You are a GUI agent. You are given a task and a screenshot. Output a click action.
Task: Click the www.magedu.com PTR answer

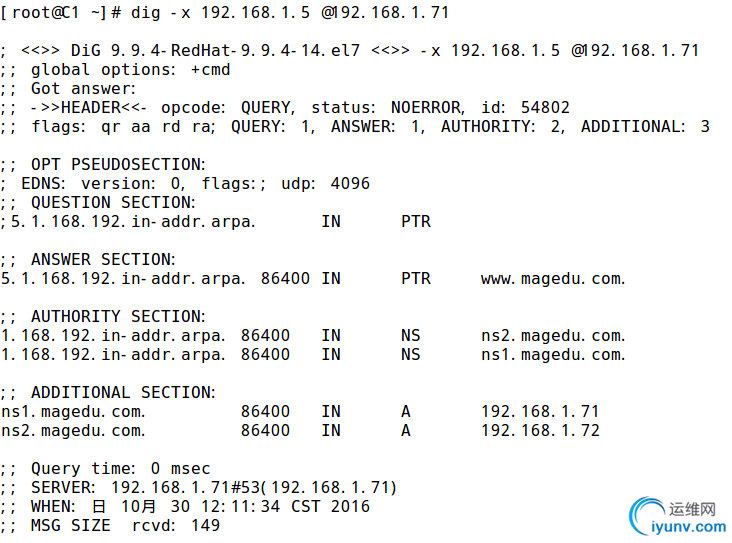[553, 279]
